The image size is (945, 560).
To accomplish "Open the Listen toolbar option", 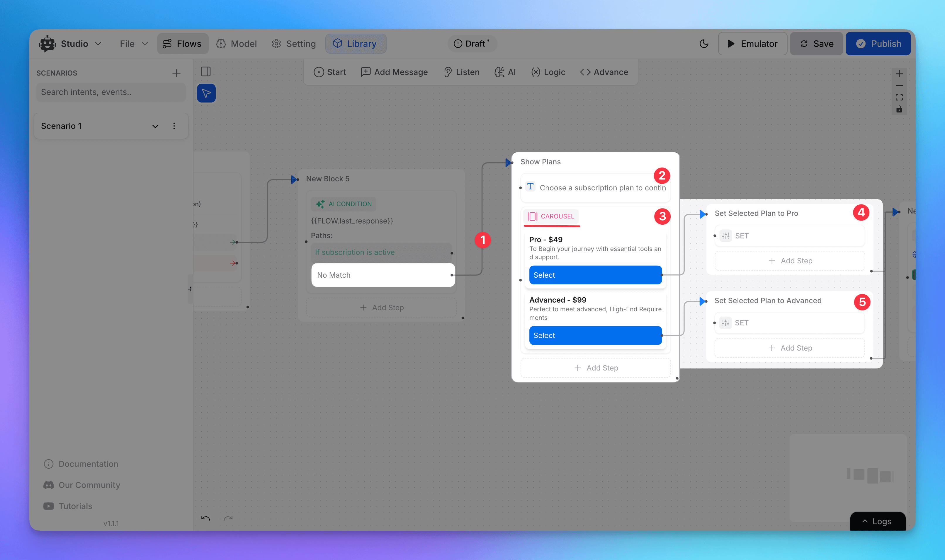I will point(462,72).
